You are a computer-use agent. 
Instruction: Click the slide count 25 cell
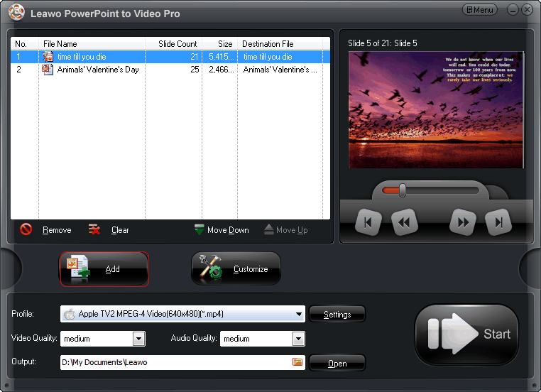pos(173,70)
